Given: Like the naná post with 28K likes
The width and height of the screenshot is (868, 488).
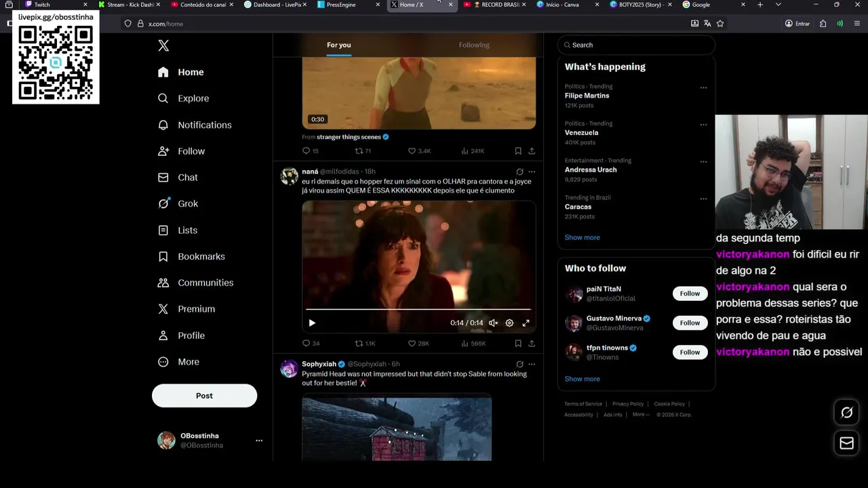Looking at the screenshot, I should pyautogui.click(x=418, y=344).
